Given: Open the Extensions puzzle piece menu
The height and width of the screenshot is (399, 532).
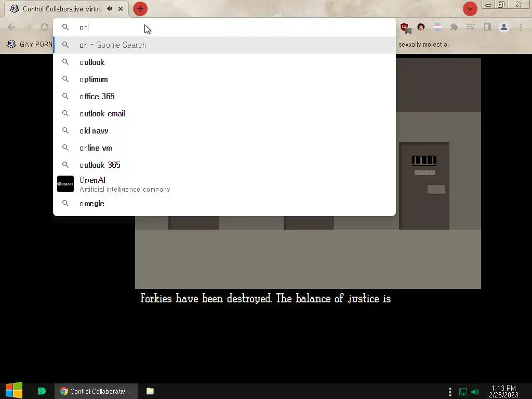Looking at the screenshot, I should (x=454, y=27).
